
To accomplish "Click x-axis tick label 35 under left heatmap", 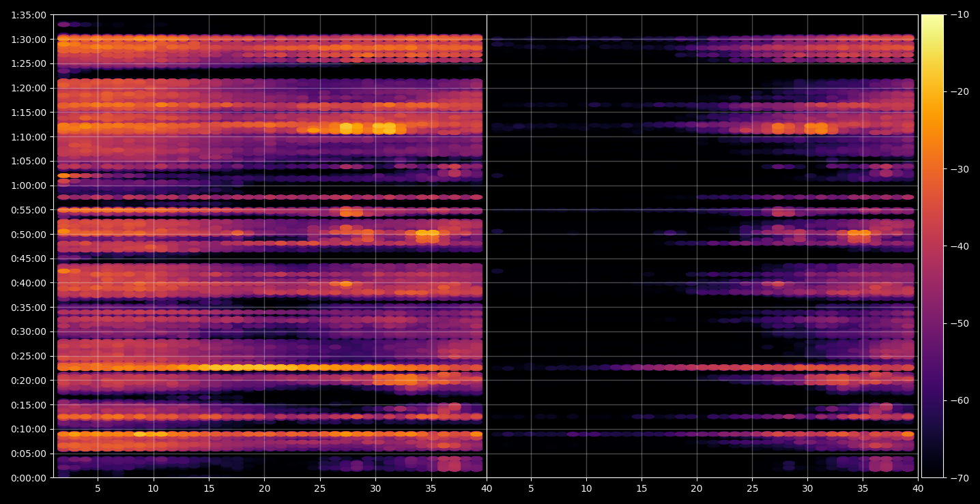I will point(431,489).
